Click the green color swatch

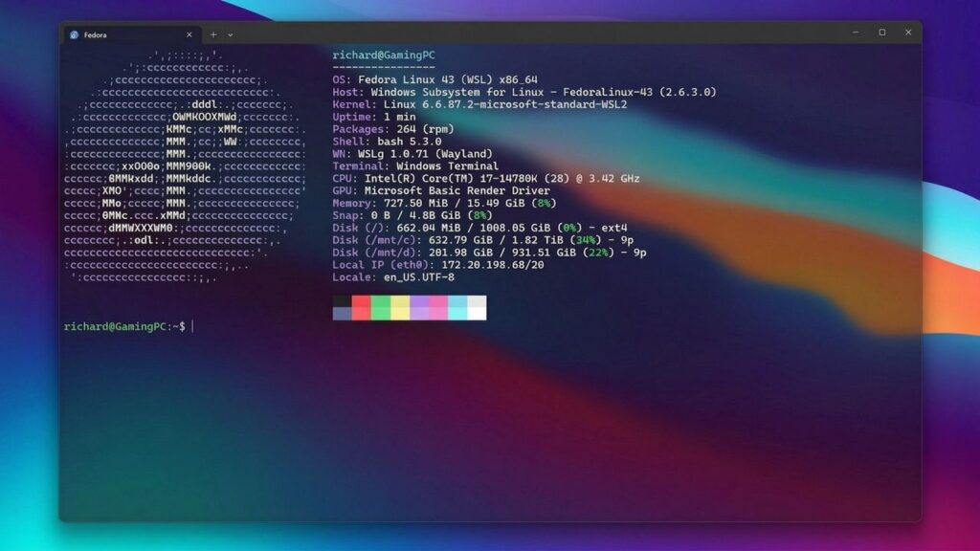pos(379,307)
